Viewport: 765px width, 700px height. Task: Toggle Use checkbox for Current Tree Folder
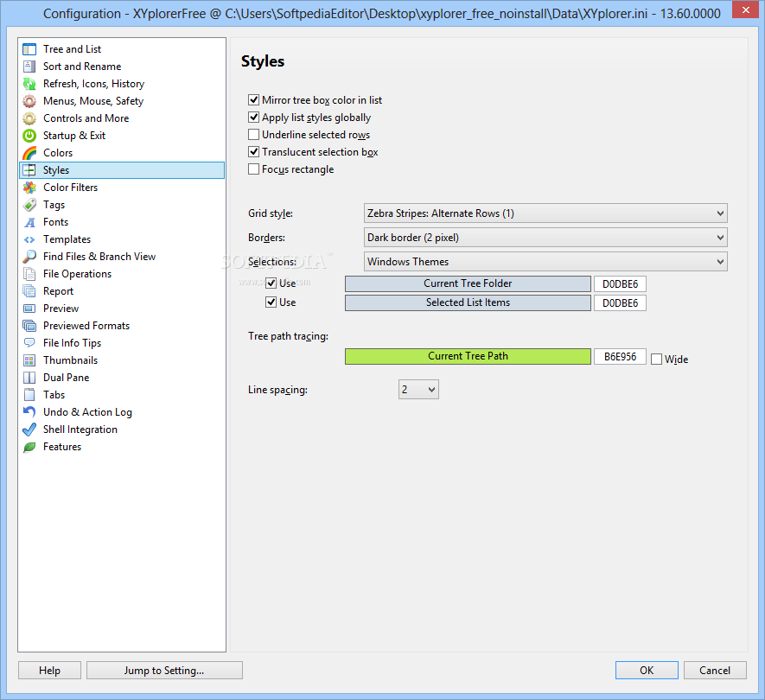271,283
